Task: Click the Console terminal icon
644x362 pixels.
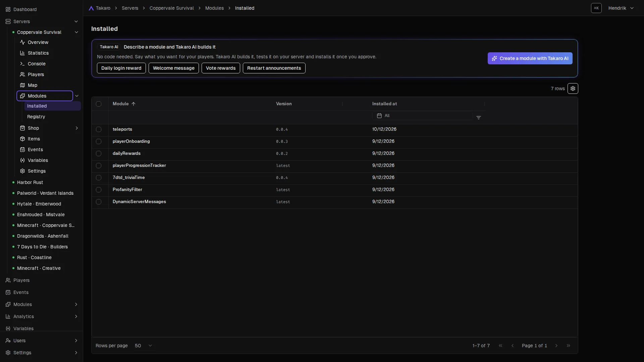Action: tap(22, 64)
